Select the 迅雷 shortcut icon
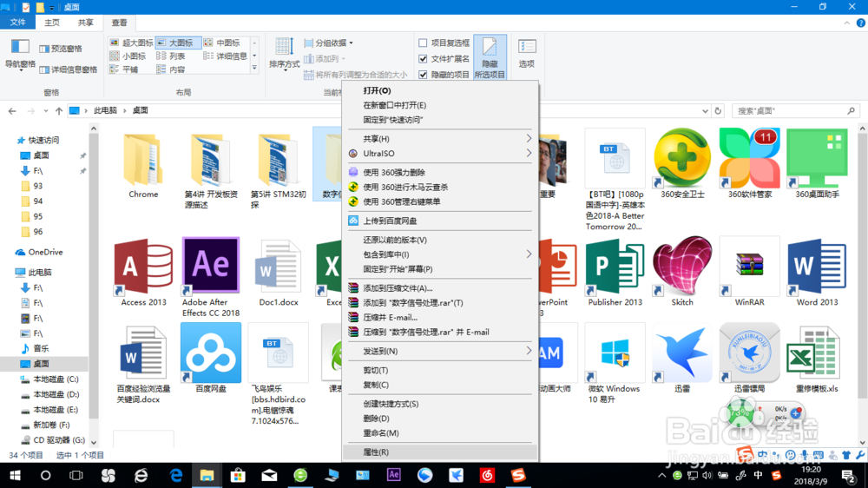 682,353
